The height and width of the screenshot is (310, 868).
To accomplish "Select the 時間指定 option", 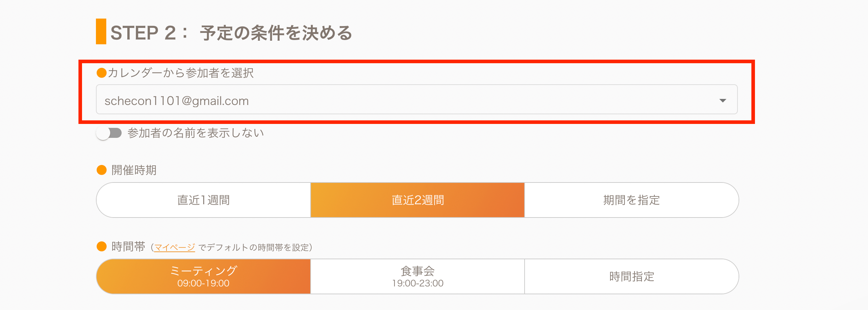I will (631, 276).
